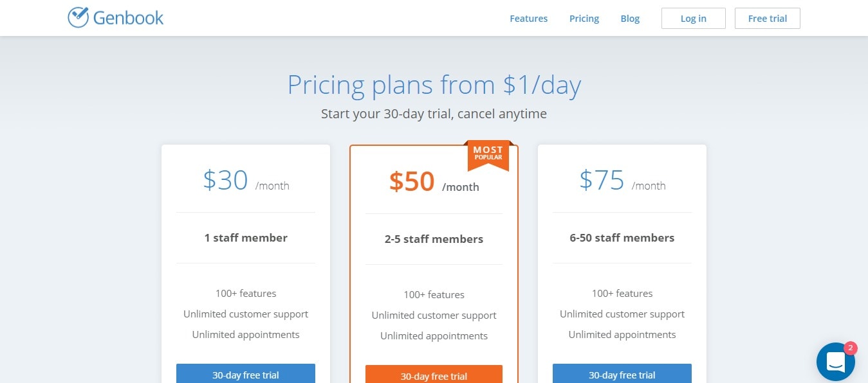Open the Blog link
This screenshot has height=383, width=868.
pyautogui.click(x=630, y=19)
